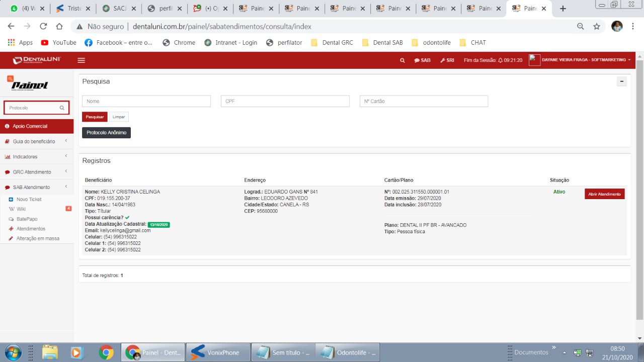Launch the media player from the taskbar
The width and height of the screenshot is (644, 362).
pyautogui.click(x=76, y=352)
